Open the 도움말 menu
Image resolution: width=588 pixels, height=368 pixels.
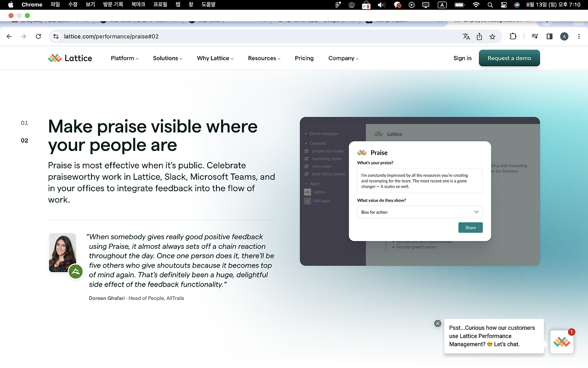coord(208,5)
